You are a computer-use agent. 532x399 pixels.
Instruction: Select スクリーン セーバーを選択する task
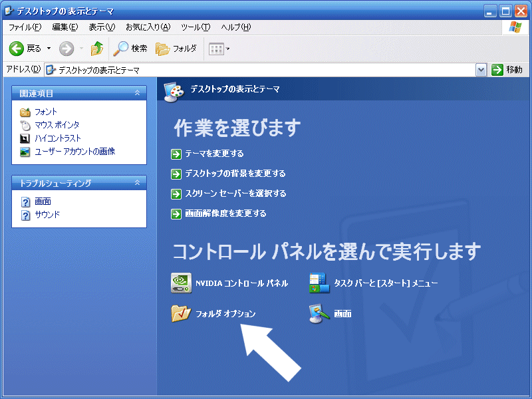click(235, 194)
